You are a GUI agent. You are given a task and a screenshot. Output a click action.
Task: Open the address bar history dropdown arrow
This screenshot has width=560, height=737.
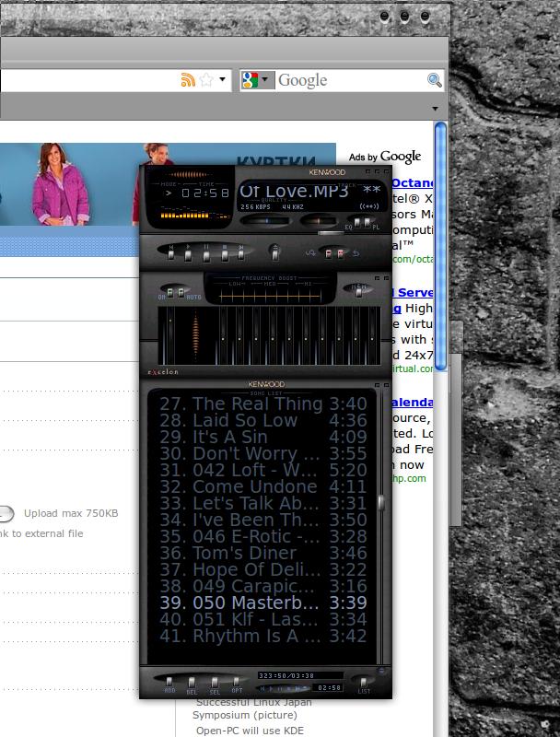[222, 79]
